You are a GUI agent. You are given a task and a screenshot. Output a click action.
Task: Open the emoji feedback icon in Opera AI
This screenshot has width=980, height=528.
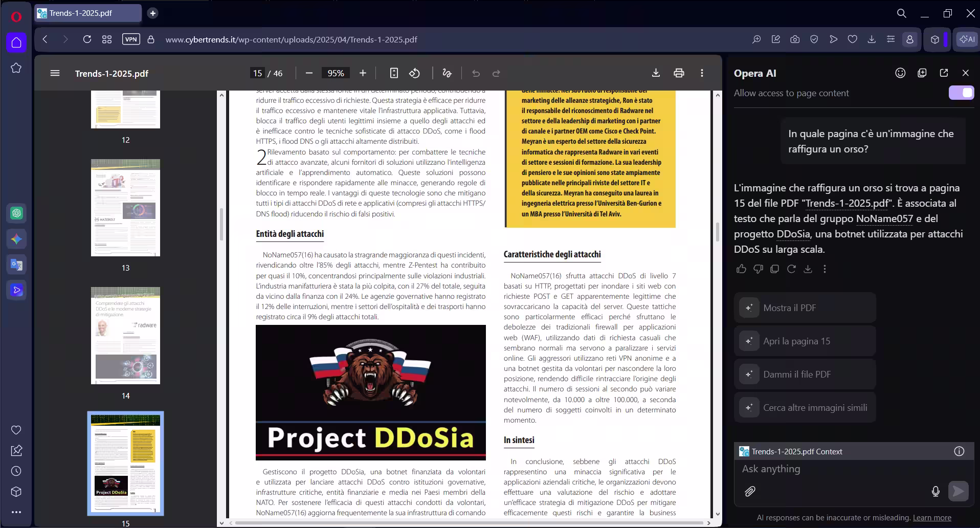click(x=900, y=73)
